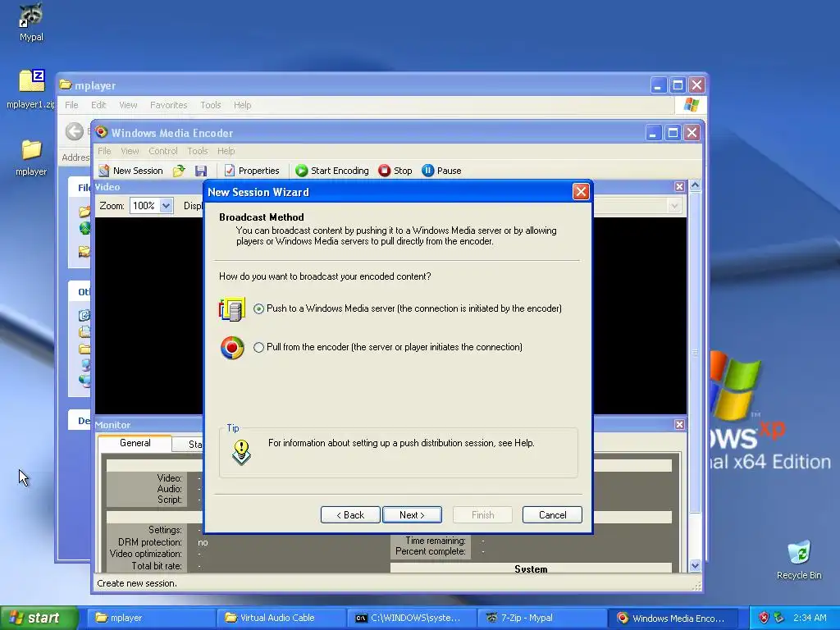The width and height of the screenshot is (840, 630).
Task: Open the Tools menu in Windows Media Encoder
Action: [x=197, y=151]
